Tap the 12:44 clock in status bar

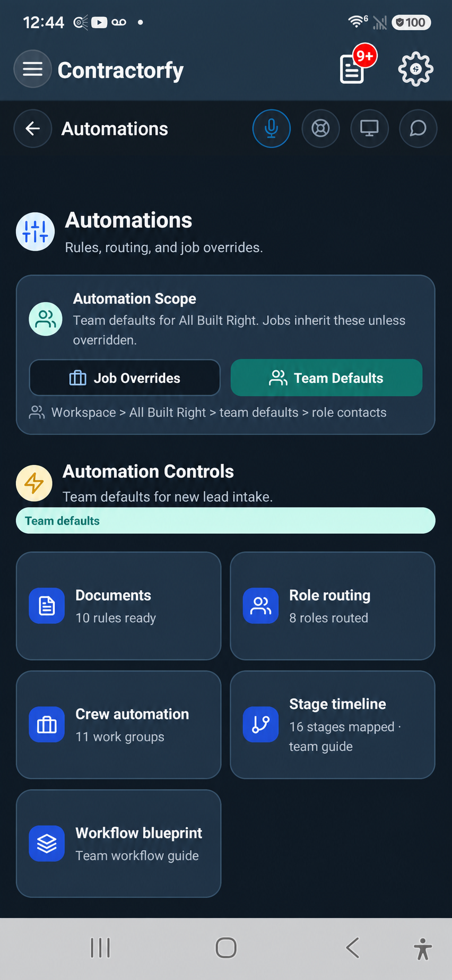[44, 22]
